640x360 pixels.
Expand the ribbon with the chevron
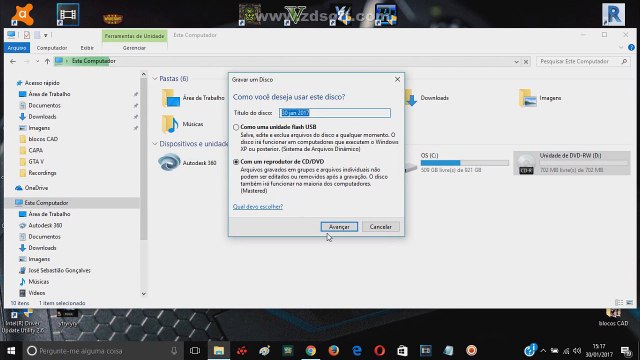click(621, 48)
